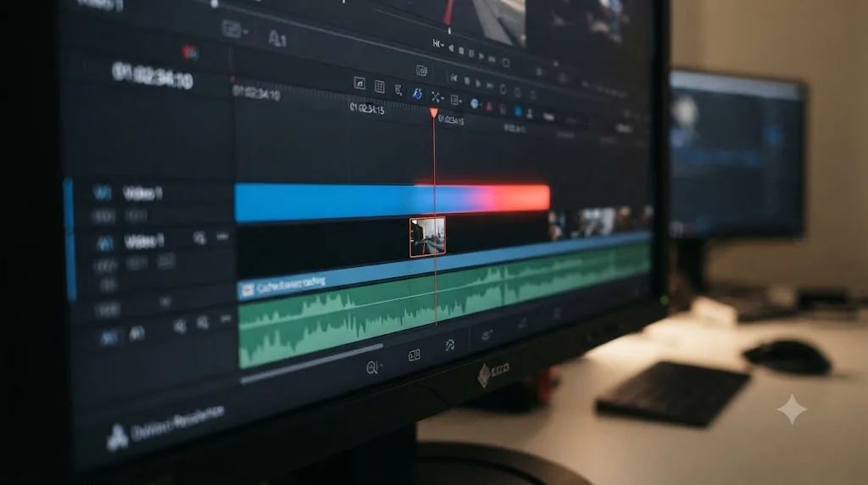Click the music note box icon in the toolbar
Image resolution: width=868 pixels, height=485 pixels.
(x=359, y=84)
